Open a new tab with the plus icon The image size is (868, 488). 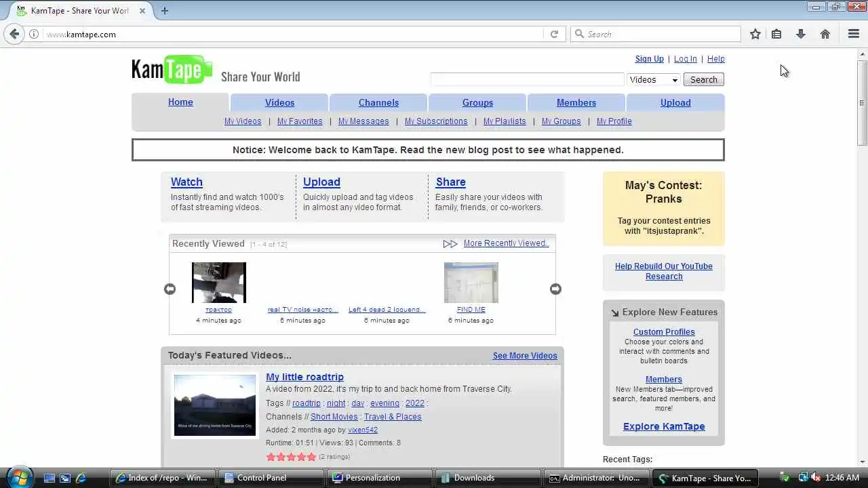coord(165,10)
